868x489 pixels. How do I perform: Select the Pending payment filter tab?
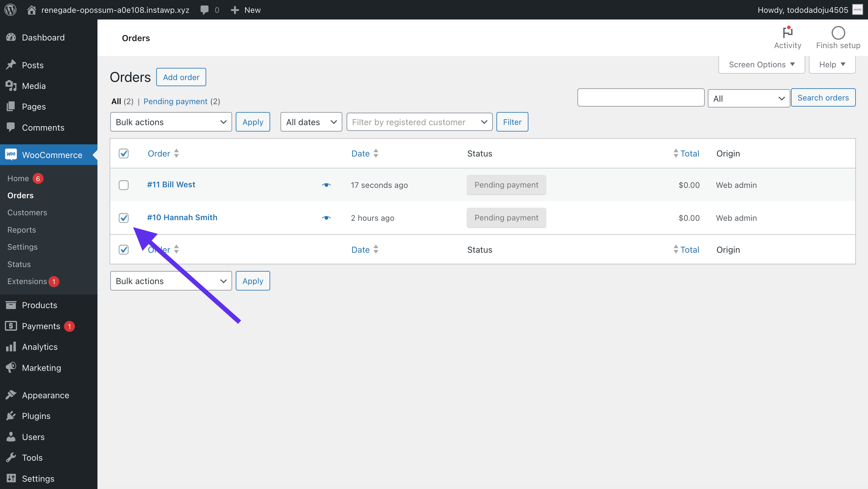tap(175, 101)
